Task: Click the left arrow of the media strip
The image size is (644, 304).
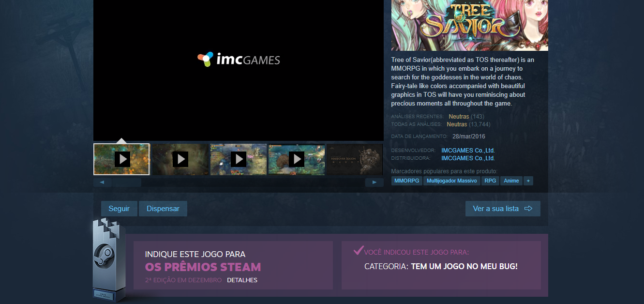Action: (102, 182)
